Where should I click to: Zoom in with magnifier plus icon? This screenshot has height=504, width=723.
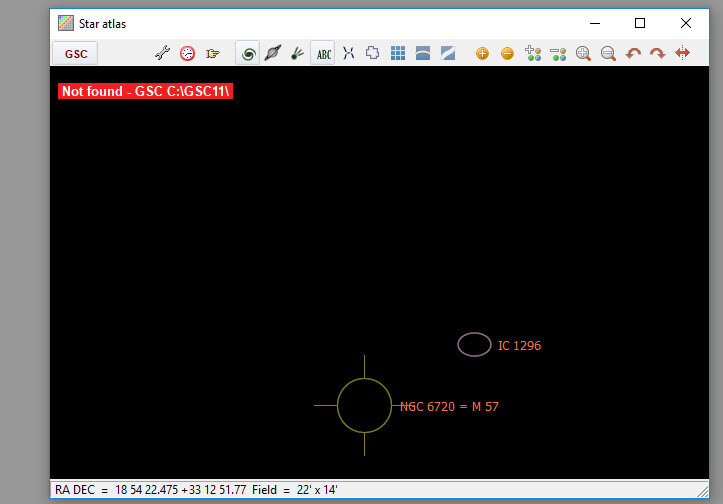tap(583, 53)
